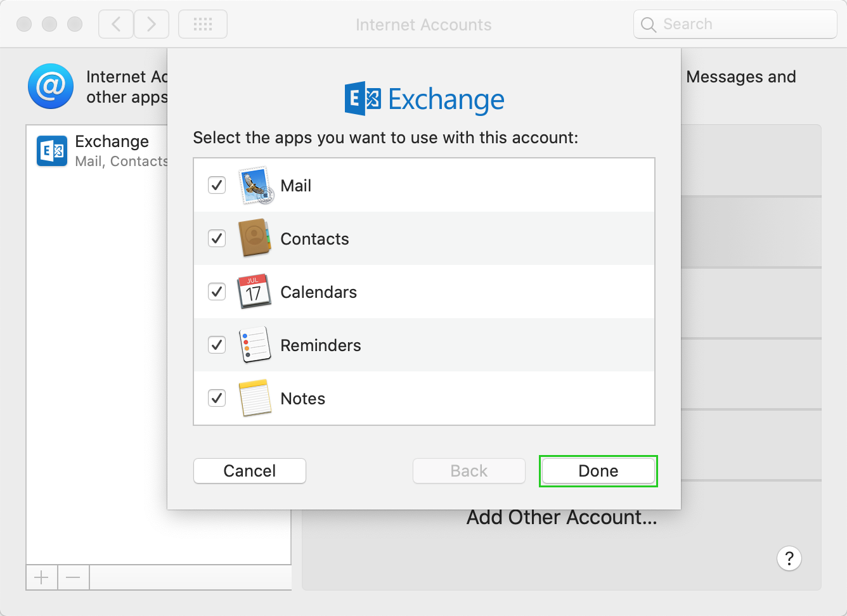The height and width of the screenshot is (616, 847).
Task: Disable the Contacts checkbox
Action: pos(217,238)
